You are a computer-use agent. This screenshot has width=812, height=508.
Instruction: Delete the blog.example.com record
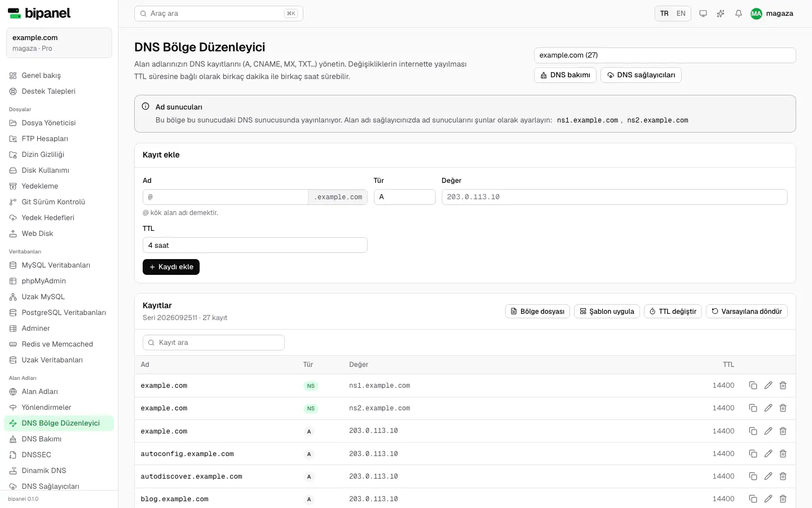[x=783, y=499]
